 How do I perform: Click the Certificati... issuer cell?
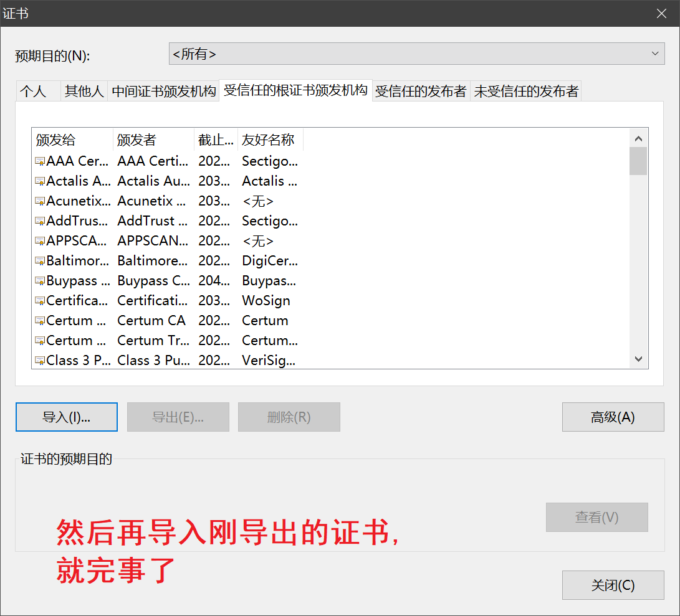[x=152, y=301]
